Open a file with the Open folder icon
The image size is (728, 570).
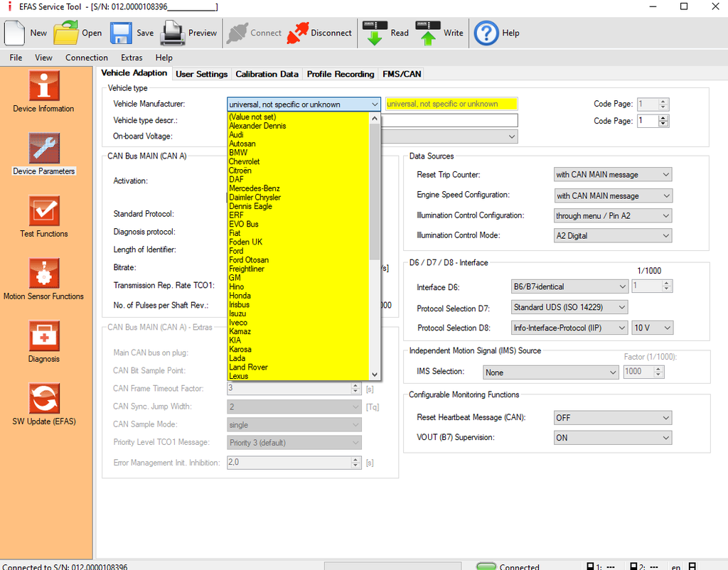(x=66, y=33)
